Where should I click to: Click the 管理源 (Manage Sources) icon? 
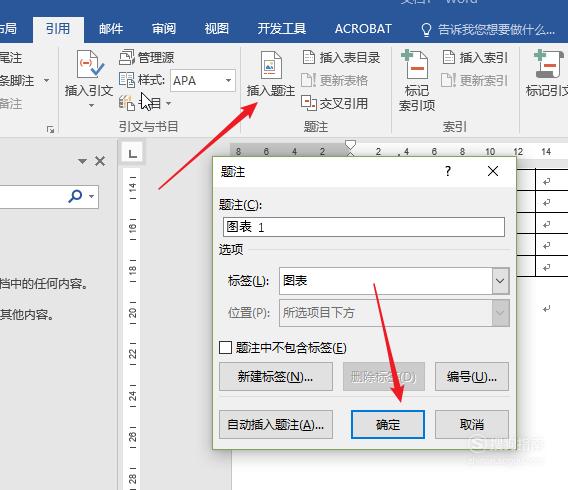click(127, 57)
